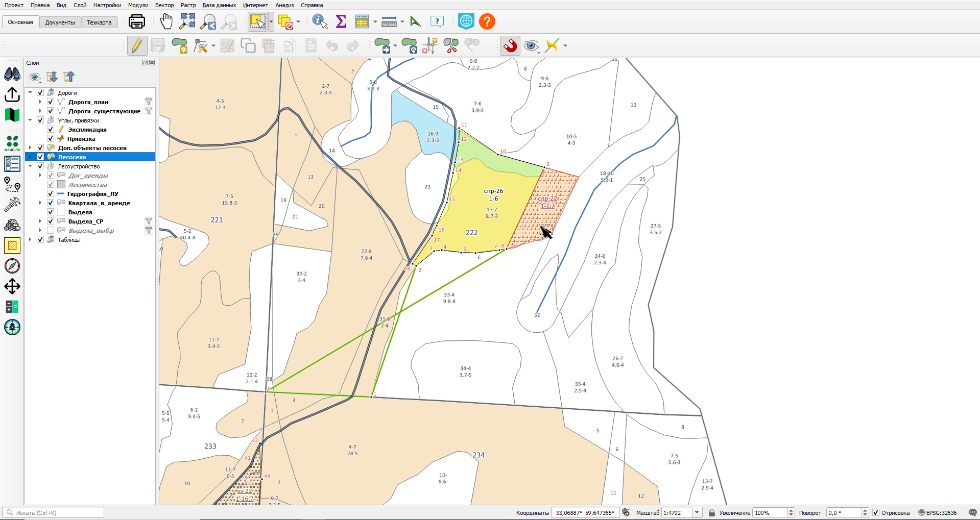The width and height of the screenshot is (980, 520).
Task: Toggle visibility of Дороги_существующие layer
Action: coord(51,111)
